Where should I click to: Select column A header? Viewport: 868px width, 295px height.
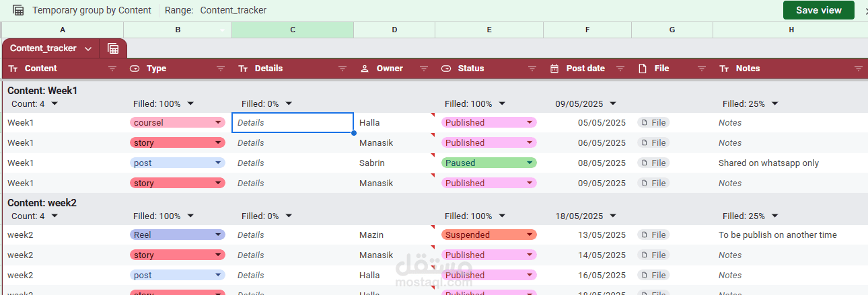tap(63, 30)
